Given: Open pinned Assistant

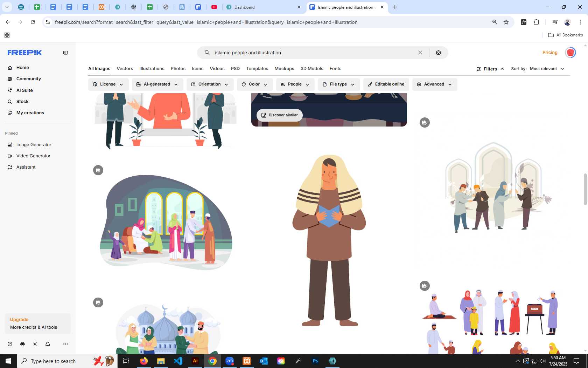Looking at the screenshot, I should (x=26, y=167).
